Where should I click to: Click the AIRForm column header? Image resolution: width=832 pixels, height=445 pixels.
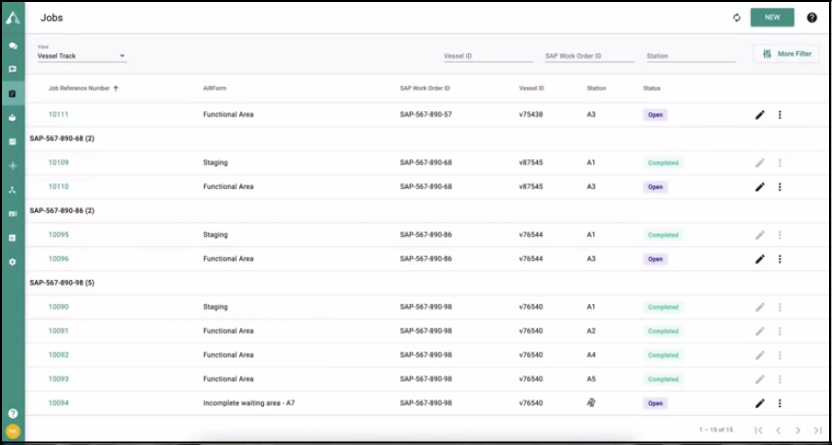click(x=214, y=89)
